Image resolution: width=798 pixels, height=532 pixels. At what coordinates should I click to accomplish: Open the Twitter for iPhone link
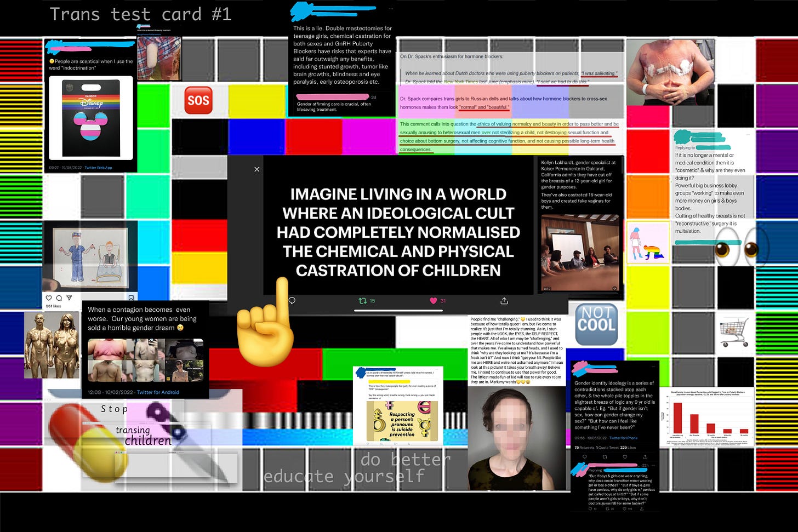(623, 438)
